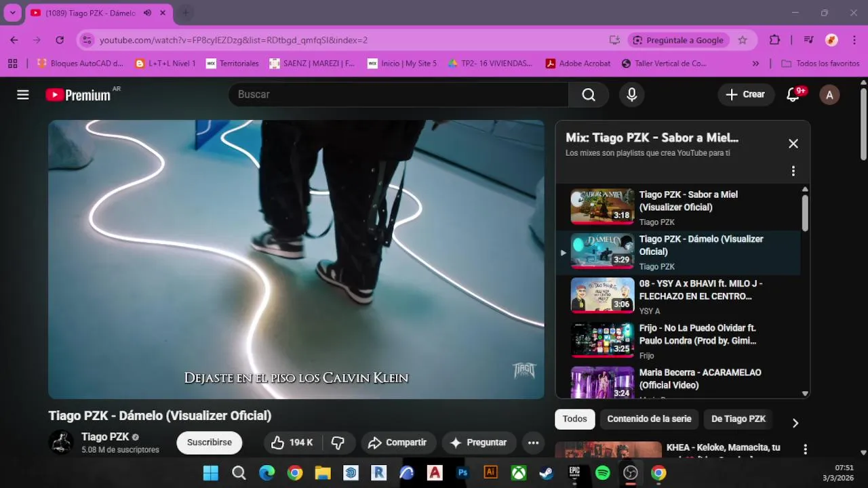This screenshot has height=488, width=868.
Task: Open Illustrator from the taskbar
Action: (491, 473)
